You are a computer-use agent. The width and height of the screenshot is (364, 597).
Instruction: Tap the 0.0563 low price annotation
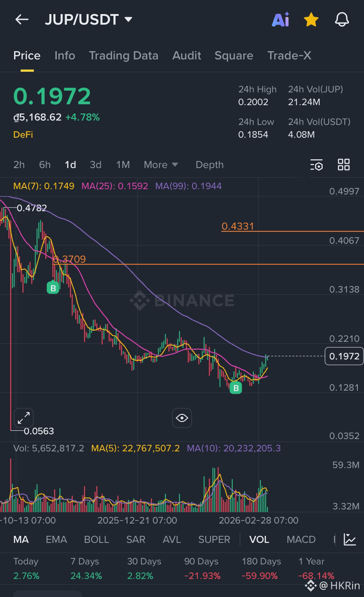pyautogui.click(x=39, y=431)
